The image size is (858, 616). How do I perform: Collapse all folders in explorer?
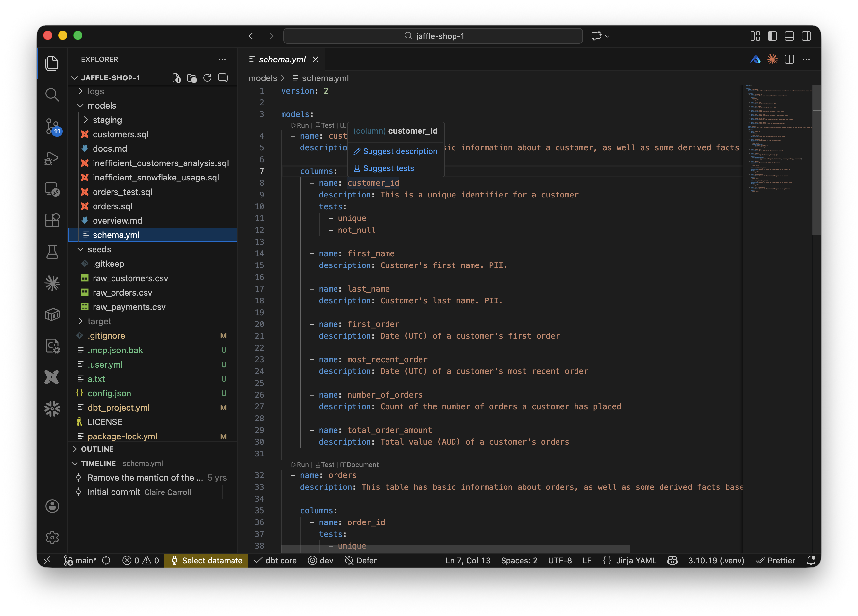pyautogui.click(x=223, y=78)
